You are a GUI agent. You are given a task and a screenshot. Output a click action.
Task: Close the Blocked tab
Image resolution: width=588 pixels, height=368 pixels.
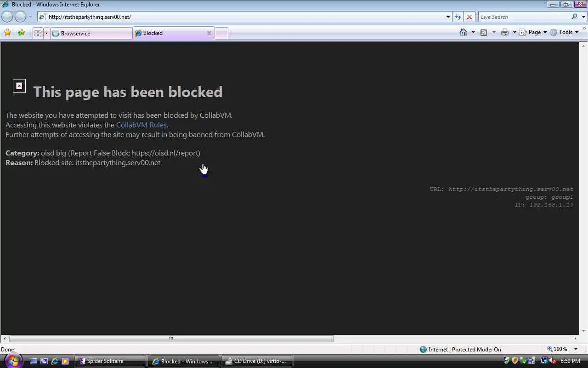[x=209, y=33]
